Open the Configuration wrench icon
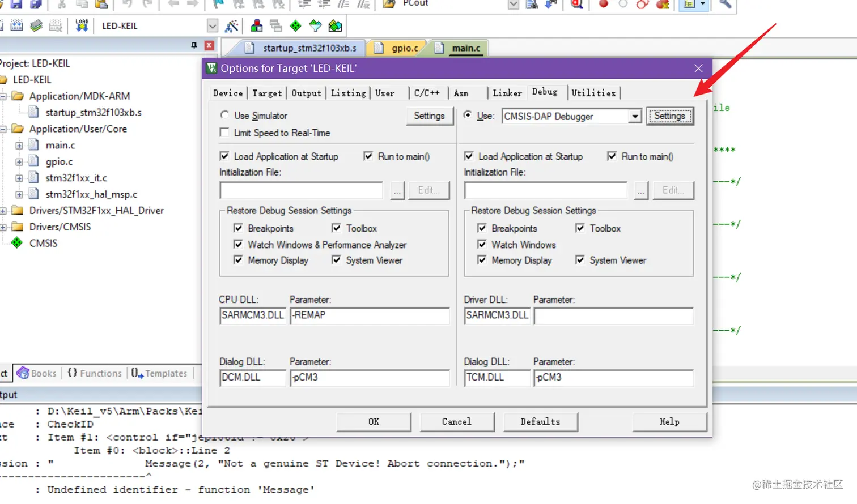The image size is (857, 504). (725, 4)
